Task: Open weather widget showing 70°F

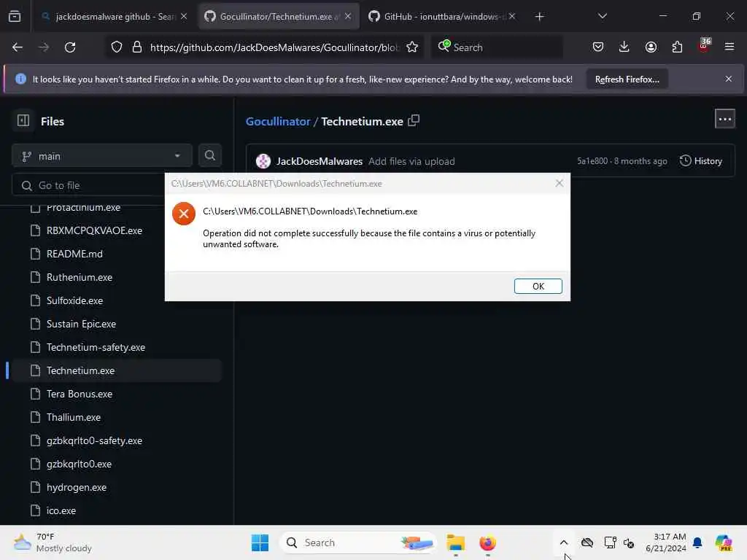Action: [53, 542]
